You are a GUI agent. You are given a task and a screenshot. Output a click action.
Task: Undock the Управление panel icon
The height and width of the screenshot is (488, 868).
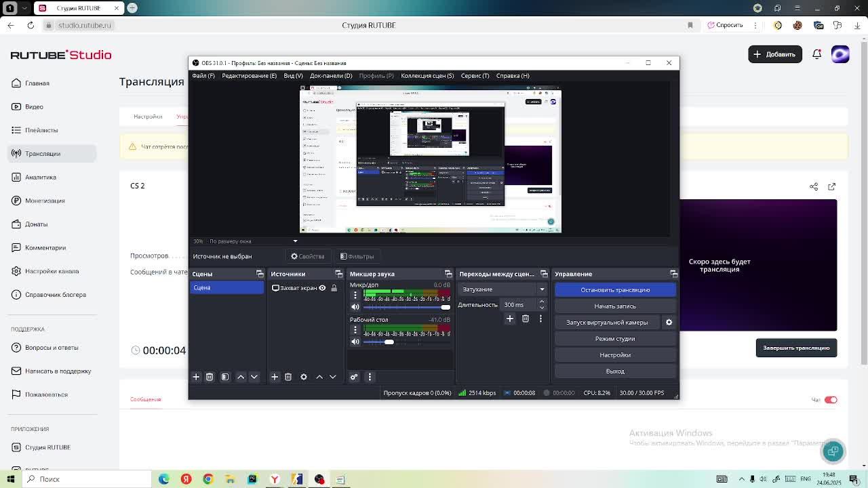[673, 274]
